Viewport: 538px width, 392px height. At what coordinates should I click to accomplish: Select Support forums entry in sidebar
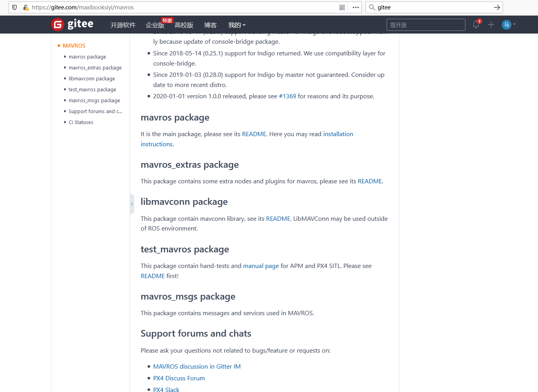coord(95,111)
